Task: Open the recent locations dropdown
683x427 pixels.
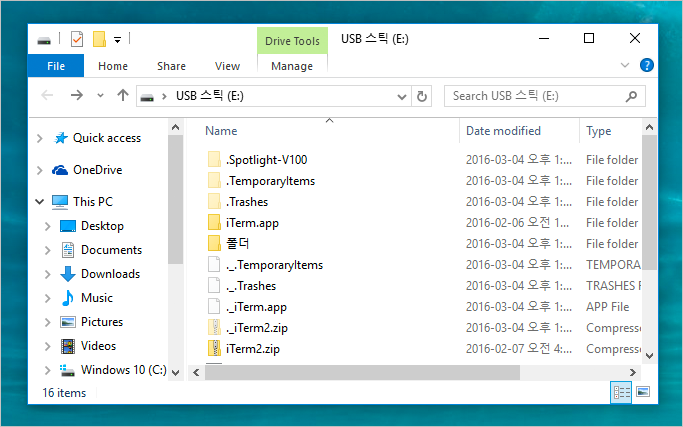Action: click(100, 95)
